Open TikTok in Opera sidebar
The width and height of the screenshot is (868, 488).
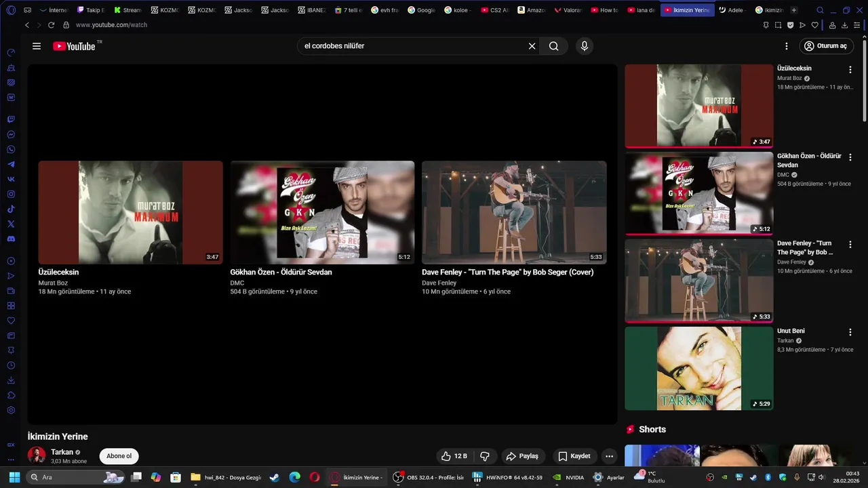(x=11, y=209)
